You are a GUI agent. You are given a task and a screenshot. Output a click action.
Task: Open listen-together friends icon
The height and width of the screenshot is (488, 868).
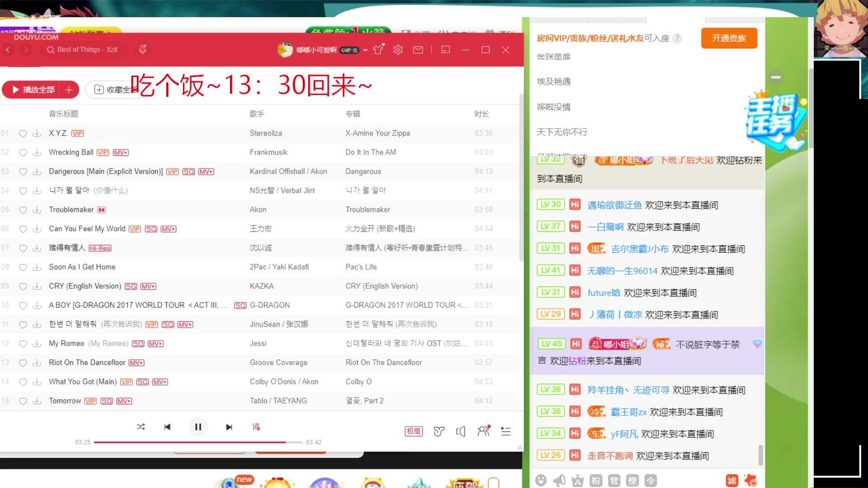click(x=484, y=431)
